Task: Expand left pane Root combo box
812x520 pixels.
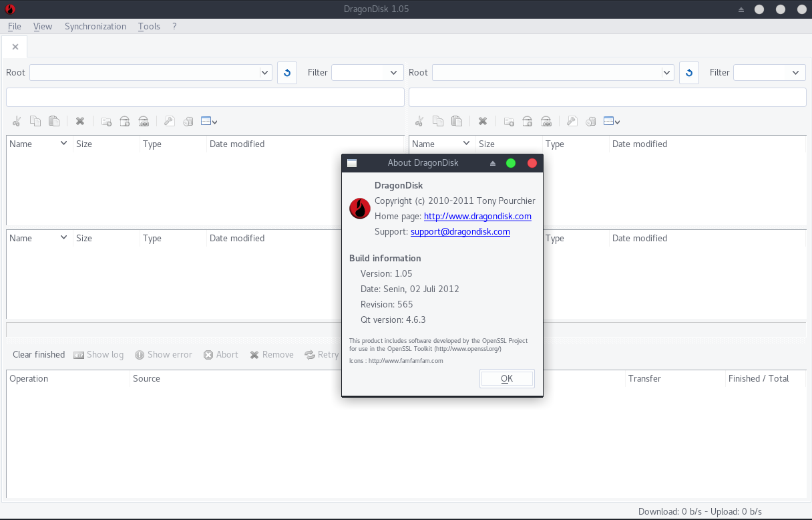Action: (x=264, y=72)
